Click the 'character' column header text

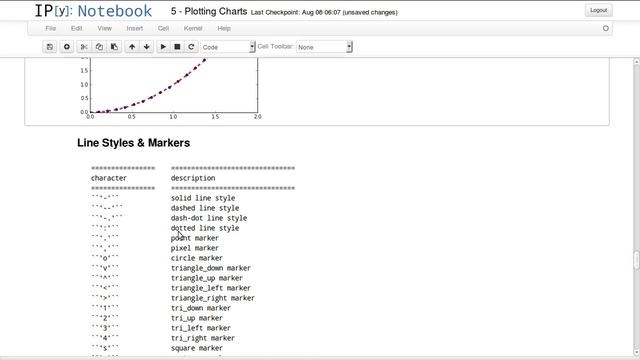109,178
